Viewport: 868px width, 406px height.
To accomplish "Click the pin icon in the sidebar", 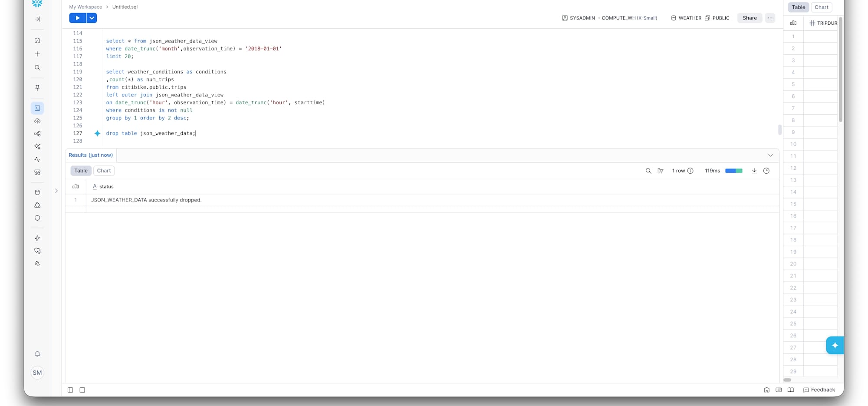I will [37, 88].
